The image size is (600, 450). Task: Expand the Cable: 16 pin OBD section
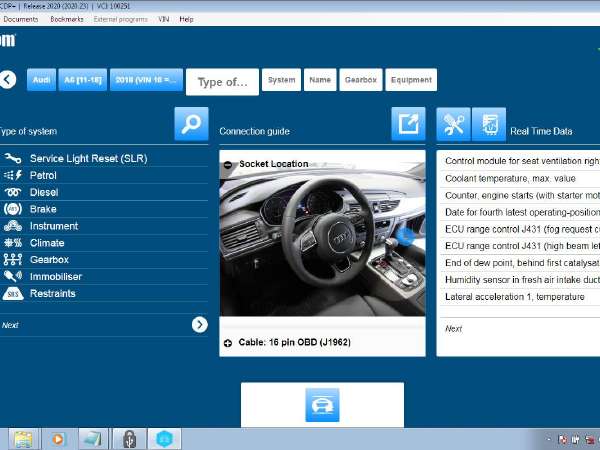point(229,343)
